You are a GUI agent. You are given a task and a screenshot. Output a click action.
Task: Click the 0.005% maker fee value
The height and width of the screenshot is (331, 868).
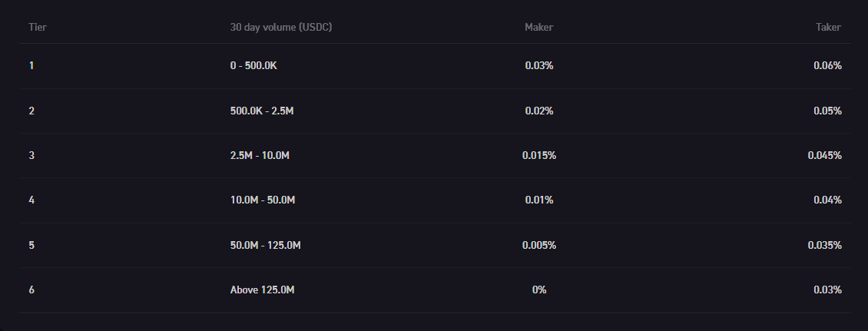click(539, 246)
